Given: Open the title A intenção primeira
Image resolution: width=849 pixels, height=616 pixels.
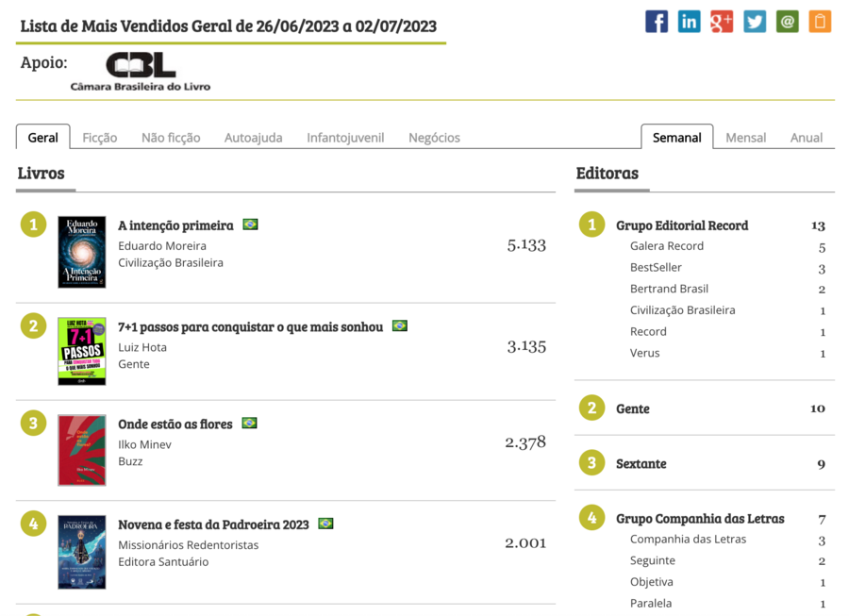Looking at the screenshot, I should 176,225.
